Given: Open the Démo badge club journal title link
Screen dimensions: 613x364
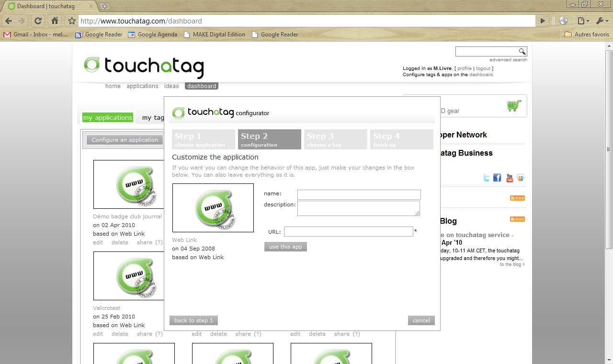Looking at the screenshot, I should tap(127, 216).
